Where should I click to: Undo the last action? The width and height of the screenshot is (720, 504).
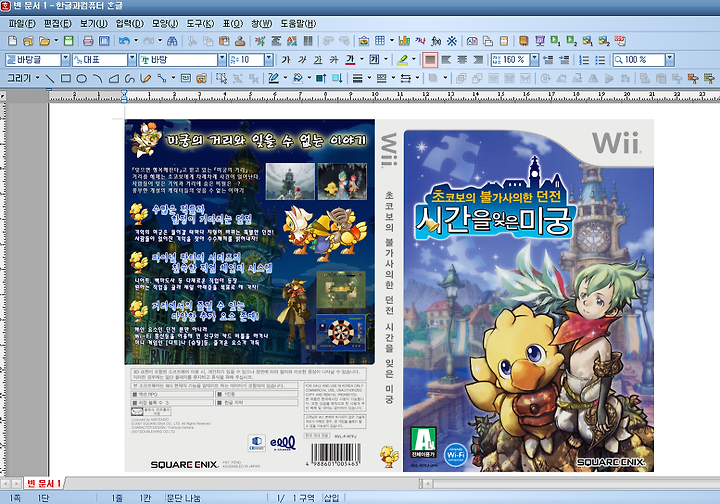point(124,41)
